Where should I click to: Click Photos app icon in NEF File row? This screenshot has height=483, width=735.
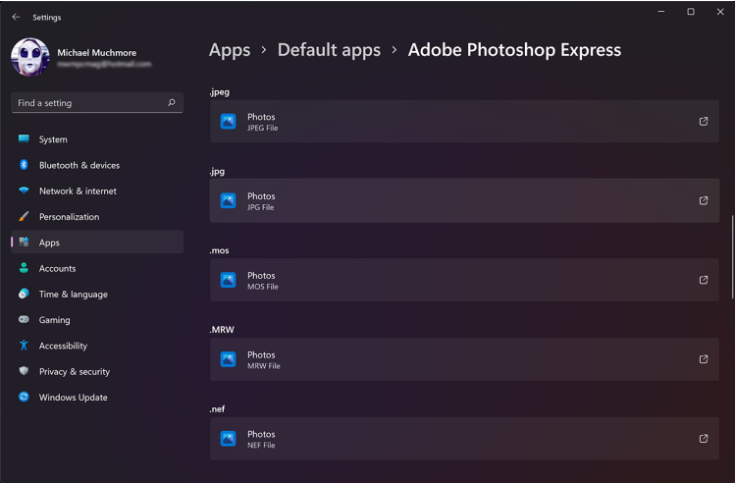[x=228, y=438]
